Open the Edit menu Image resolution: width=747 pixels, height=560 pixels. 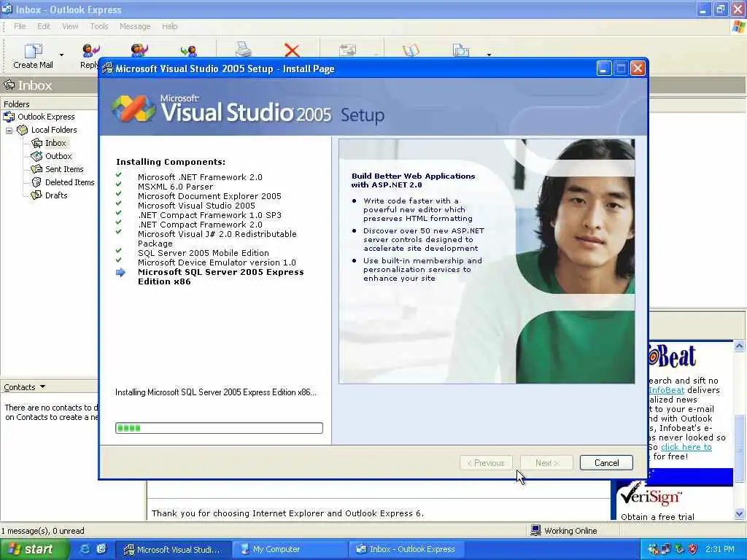[44, 26]
